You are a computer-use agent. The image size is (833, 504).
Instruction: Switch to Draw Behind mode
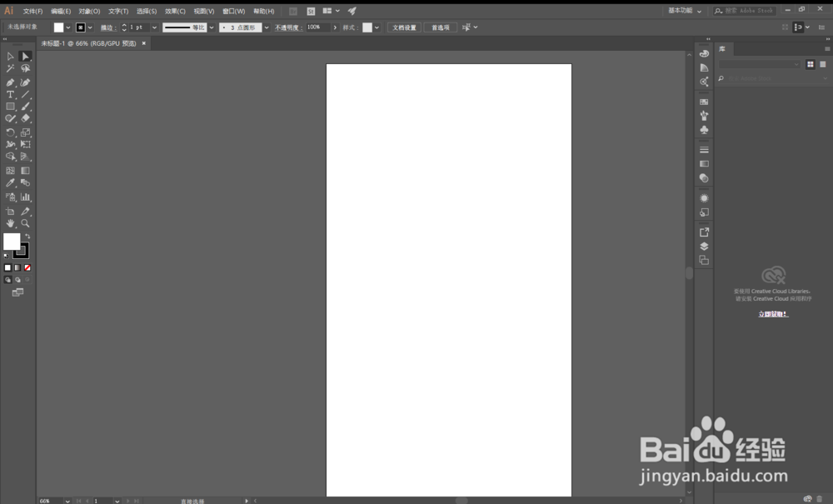[x=17, y=280]
